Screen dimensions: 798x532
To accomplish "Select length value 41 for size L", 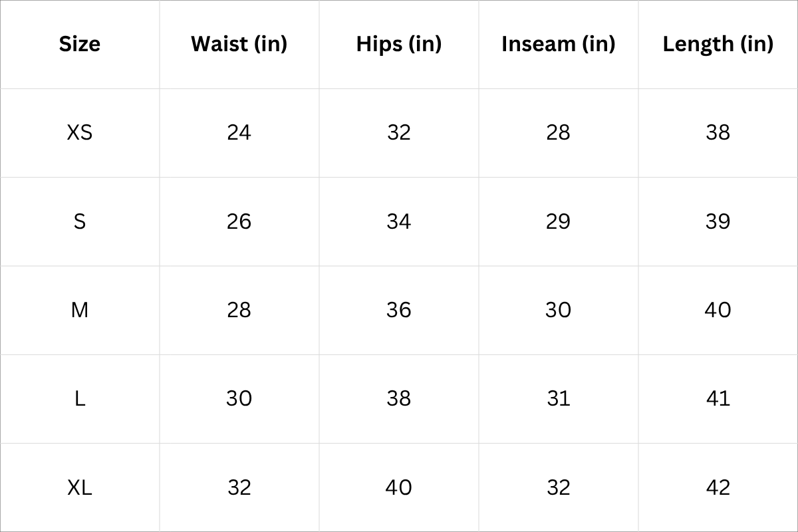I will [x=718, y=398].
